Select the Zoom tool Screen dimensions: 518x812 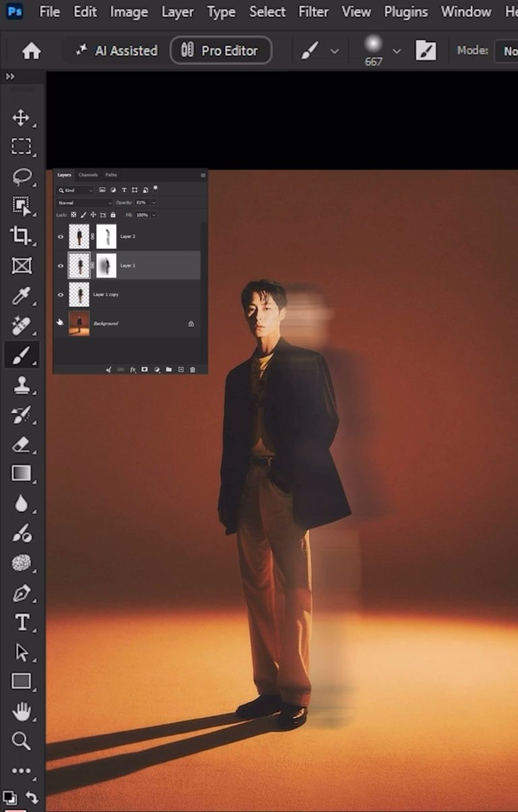click(21, 740)
